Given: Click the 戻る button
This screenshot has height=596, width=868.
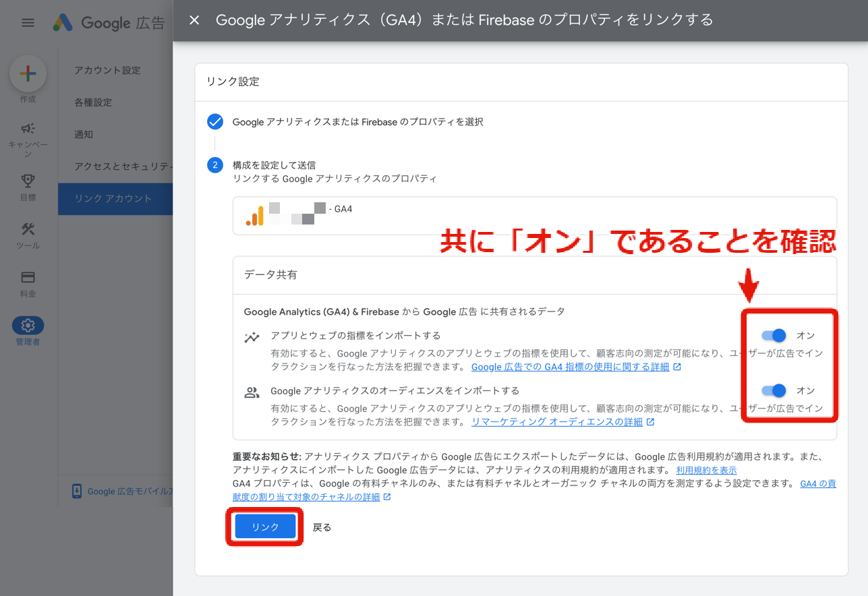Looking at the screenshot, I should pyautogui.click(x=322, y=527).
